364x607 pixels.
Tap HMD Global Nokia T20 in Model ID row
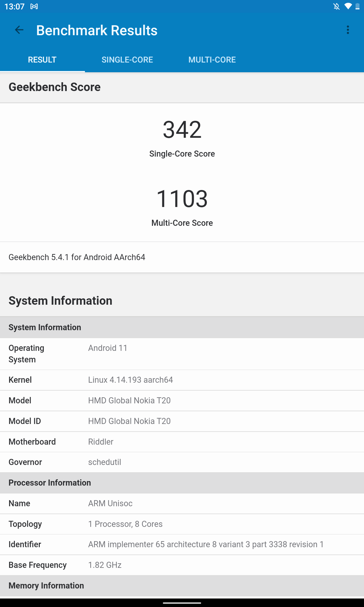(129, 421)
